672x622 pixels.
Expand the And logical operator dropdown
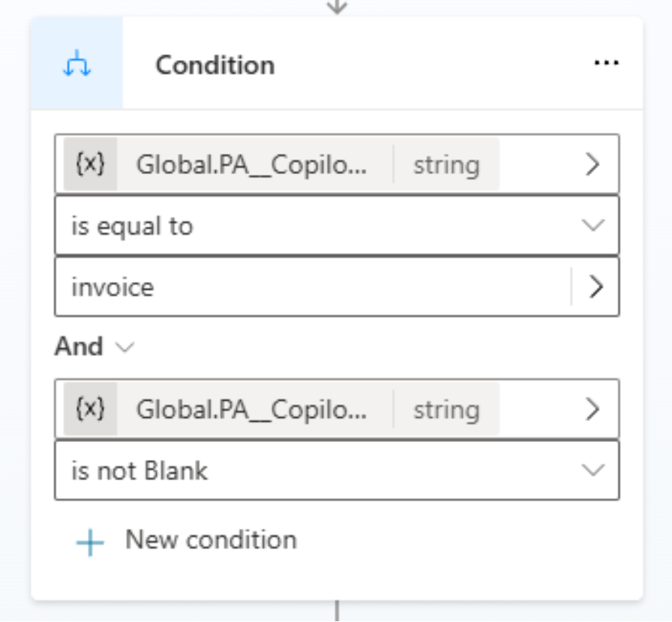coord(125,347)
